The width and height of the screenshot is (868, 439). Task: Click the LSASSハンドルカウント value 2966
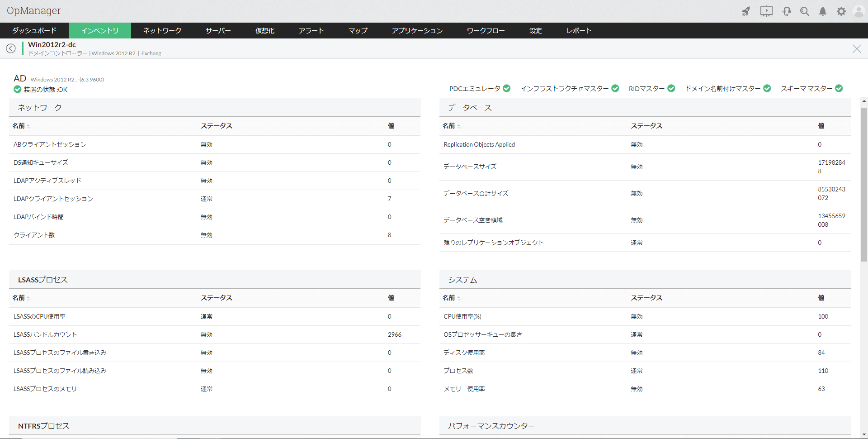[395, 334]
